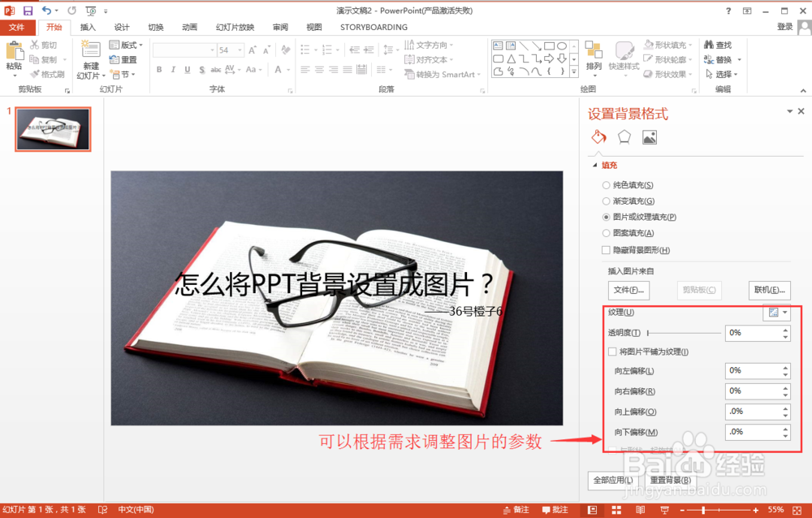Click the Picture icon in the background format pane
This screenshot has width=812, height=518.
[650, 137]
